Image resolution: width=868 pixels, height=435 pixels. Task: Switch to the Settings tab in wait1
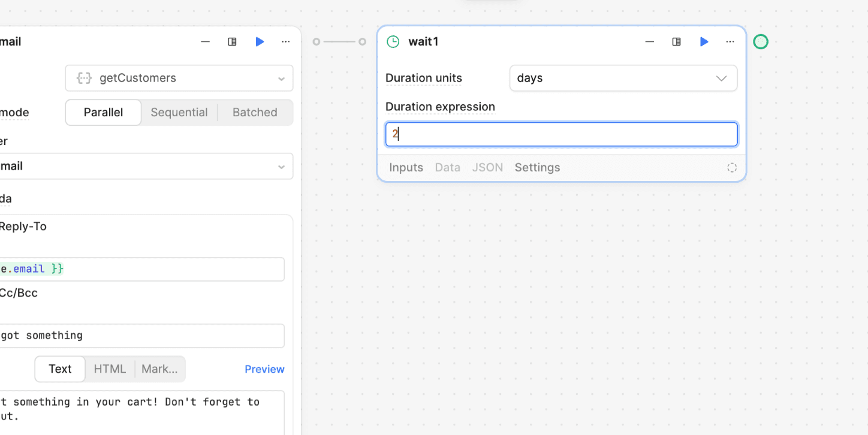coord(537,168)
